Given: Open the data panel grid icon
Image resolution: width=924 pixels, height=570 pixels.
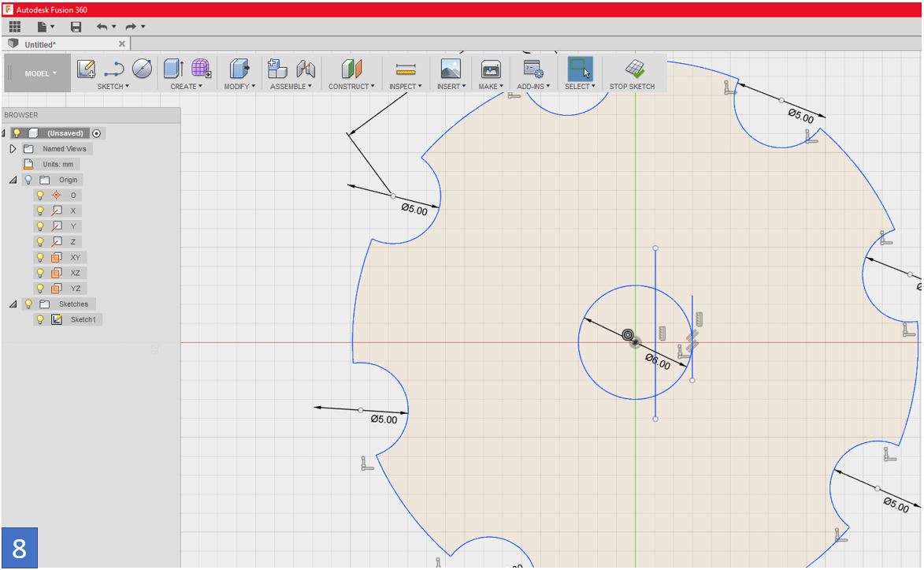Looking at the screenshot, I should point(15,27).
